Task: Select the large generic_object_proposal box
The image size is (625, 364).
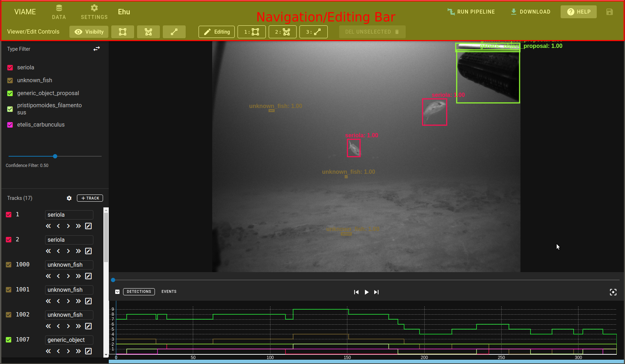Action: pyautogui.click(x=488, y=77)
